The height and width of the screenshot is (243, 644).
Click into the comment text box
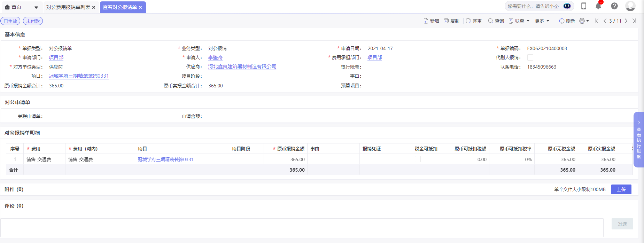coord(302,228)
